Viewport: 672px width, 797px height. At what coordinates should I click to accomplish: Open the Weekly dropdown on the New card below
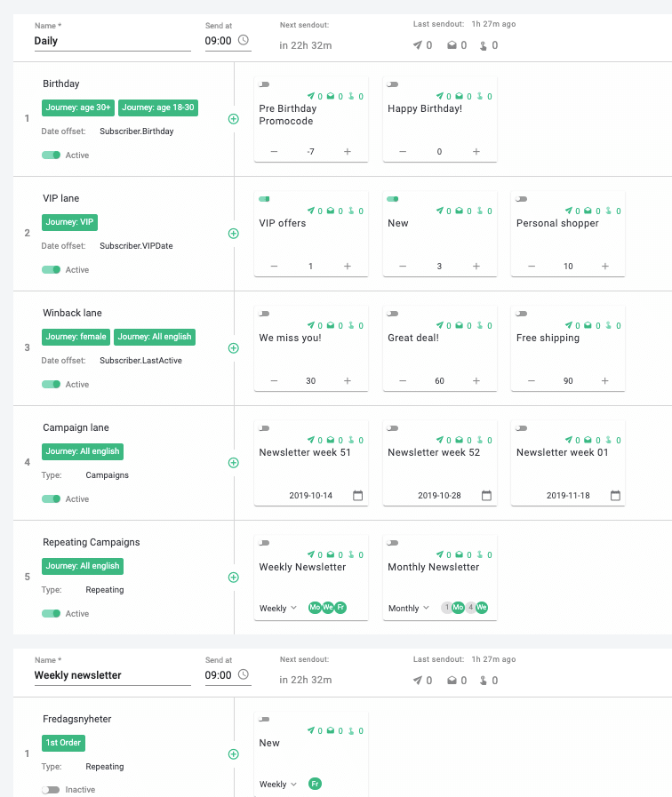[276, 784]
